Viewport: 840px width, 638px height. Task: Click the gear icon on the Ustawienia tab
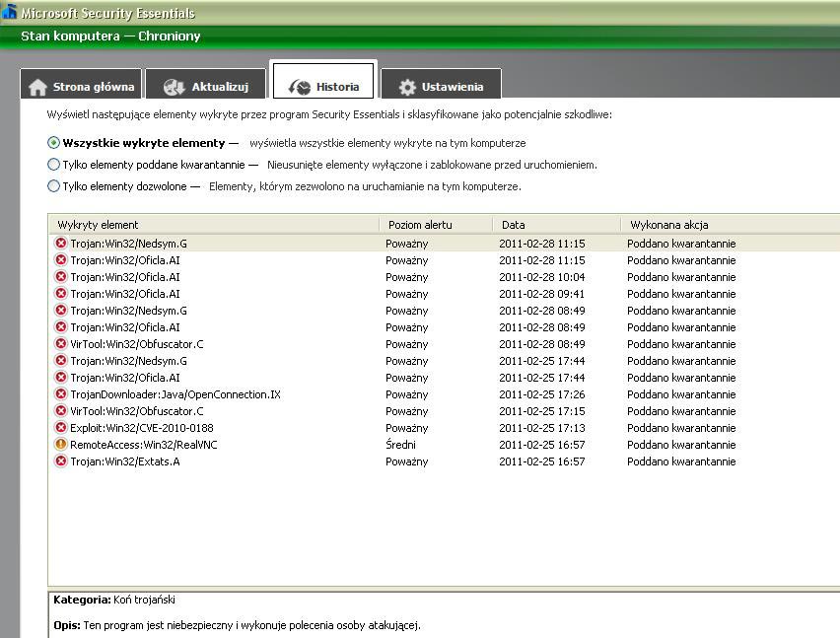coord(407,87)
